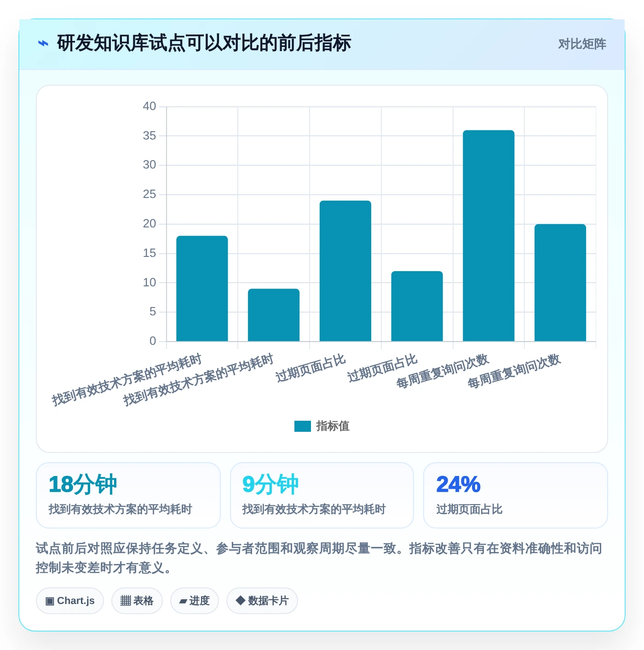Screen dimensions: 644x650
Task: Click the lightning bolt icon beside the title
Action: [x=43, y=44]
